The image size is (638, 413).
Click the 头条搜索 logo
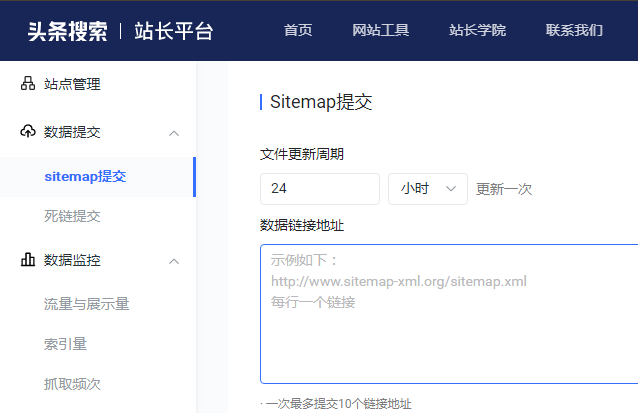pyautogui.click(x=67, y=30)
